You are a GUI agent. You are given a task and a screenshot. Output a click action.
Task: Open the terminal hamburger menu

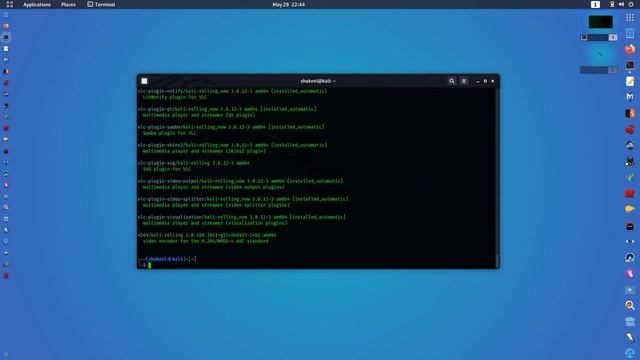[464, 81]
